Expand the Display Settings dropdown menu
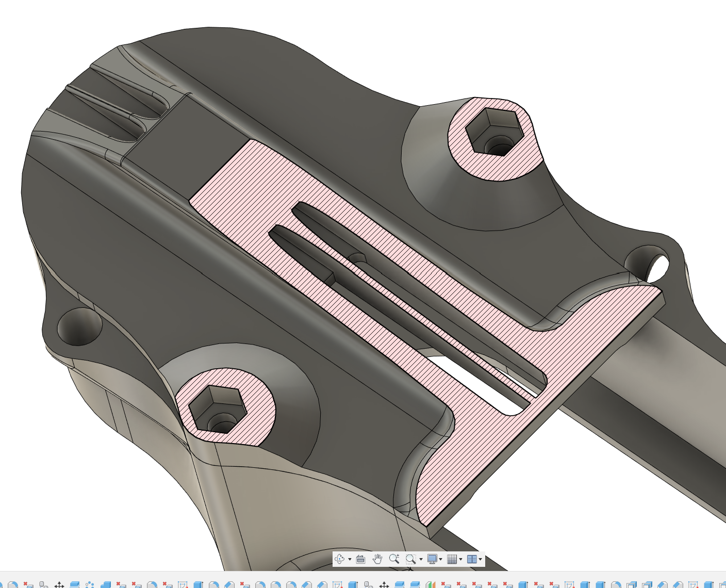 click(441, 559)
